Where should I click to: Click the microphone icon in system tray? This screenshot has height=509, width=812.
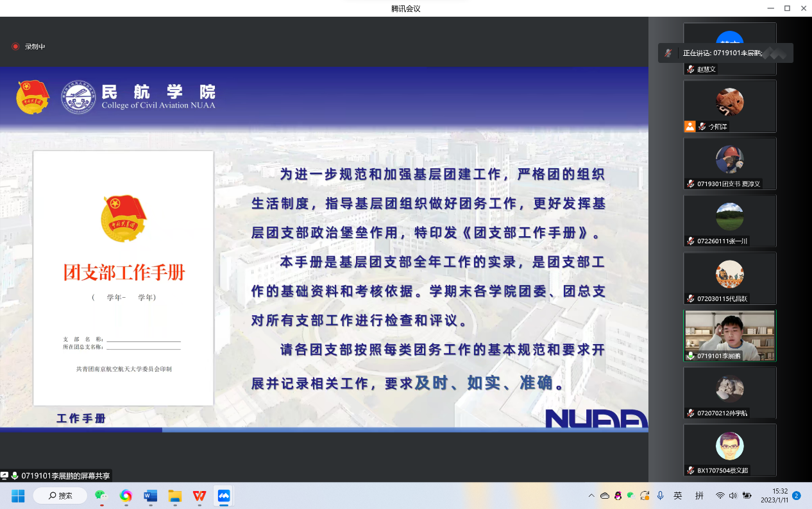point(660,496)
